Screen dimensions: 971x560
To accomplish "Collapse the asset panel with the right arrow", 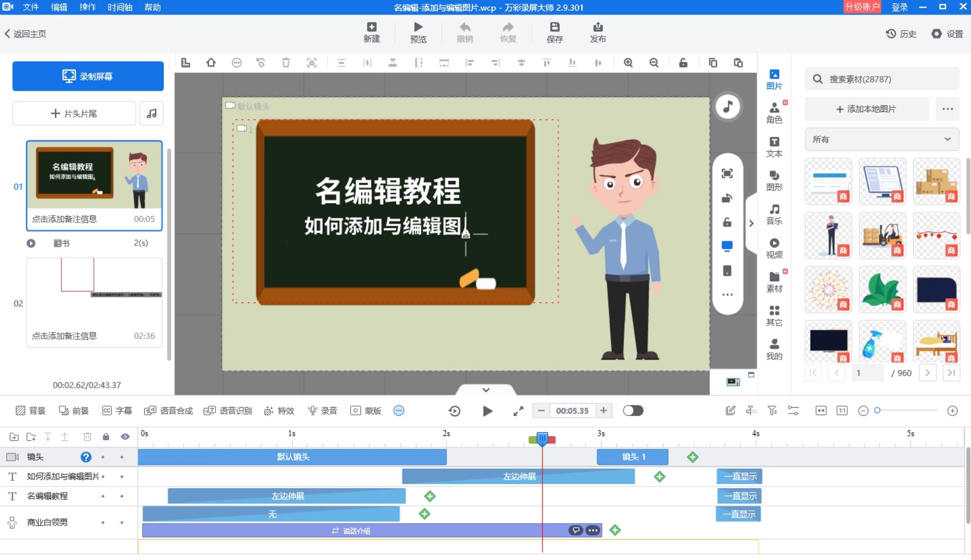I will [x=751, y=223].
